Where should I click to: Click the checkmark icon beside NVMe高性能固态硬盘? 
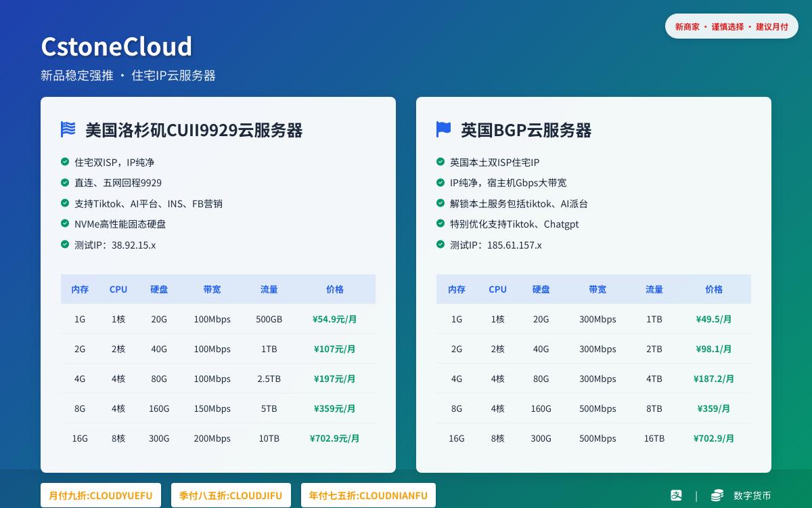pyautogui.click(x=64, y=224)
